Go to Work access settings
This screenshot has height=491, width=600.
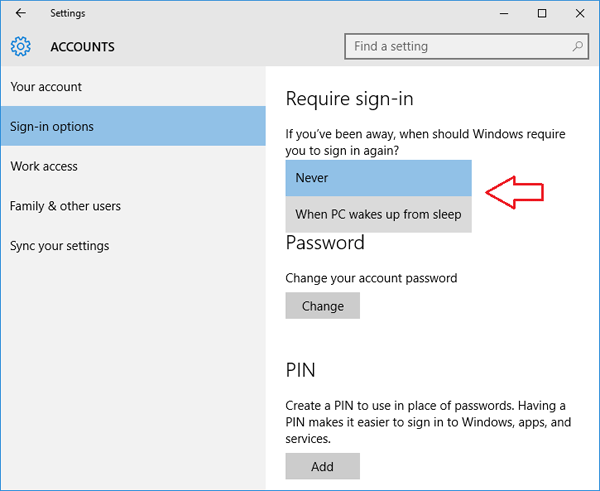click(x=44, y=166)
